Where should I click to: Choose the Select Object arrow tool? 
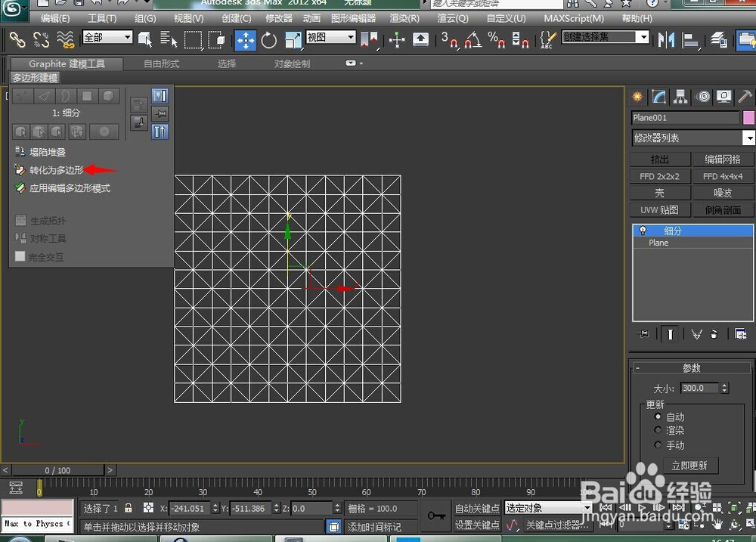(145, 39)
